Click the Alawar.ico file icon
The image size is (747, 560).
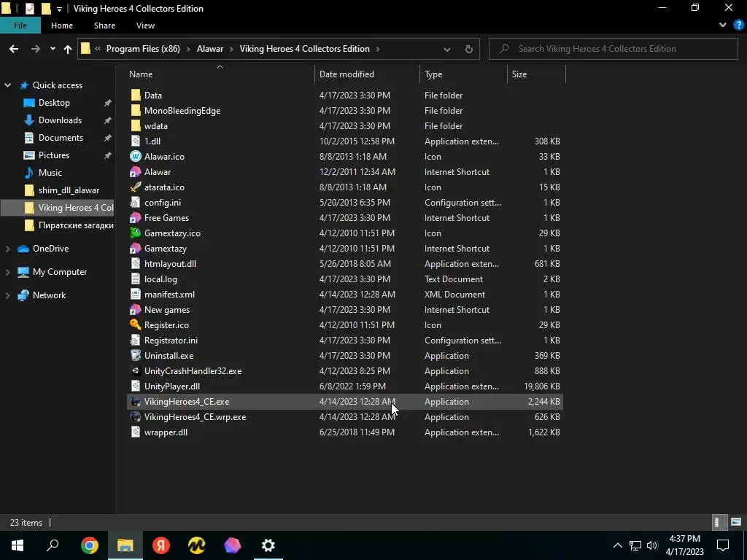click(136, 156)
